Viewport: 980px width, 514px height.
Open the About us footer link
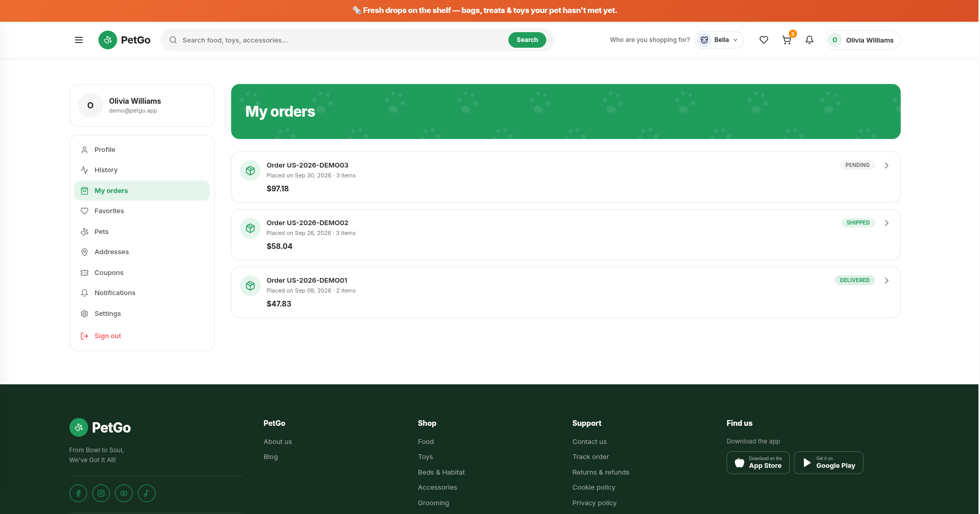pos(278,442)
